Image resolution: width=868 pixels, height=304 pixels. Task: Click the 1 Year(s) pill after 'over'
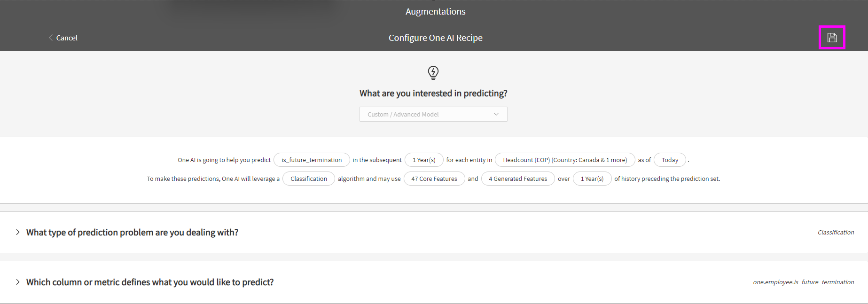click(592, 179)
